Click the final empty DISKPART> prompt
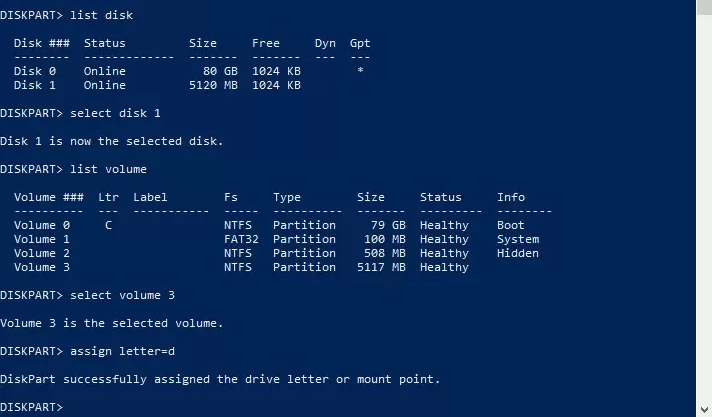Screen dimensions: 712x417 pyautogui.click(x=32, y=407)
